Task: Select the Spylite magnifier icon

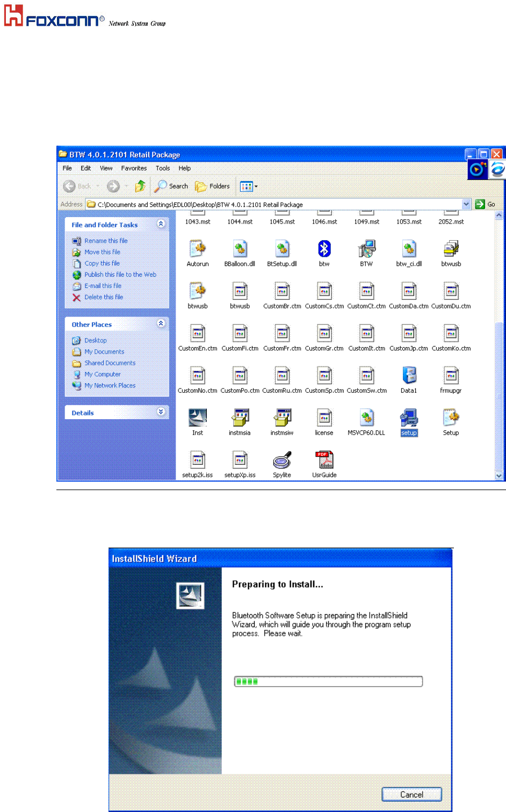Action: [x=282, y=460]
